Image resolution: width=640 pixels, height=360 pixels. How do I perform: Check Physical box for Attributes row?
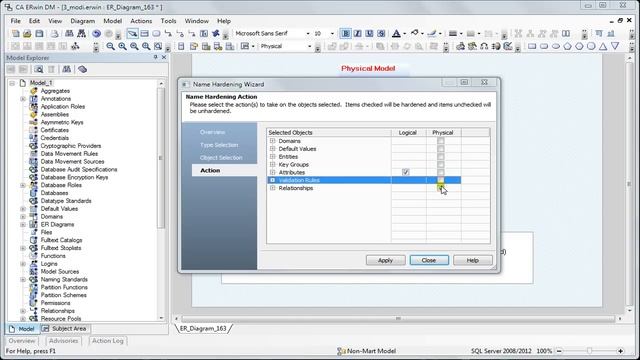[440, 172]
